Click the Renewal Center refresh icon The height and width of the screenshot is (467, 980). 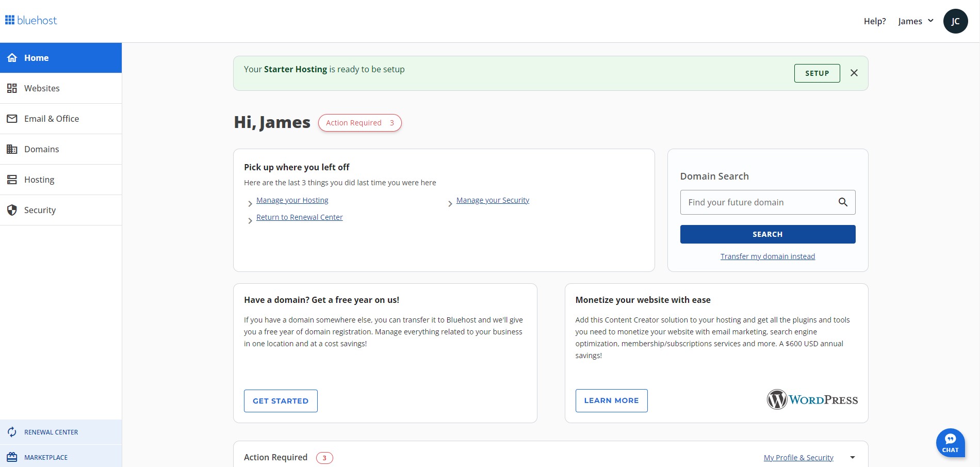12,432
